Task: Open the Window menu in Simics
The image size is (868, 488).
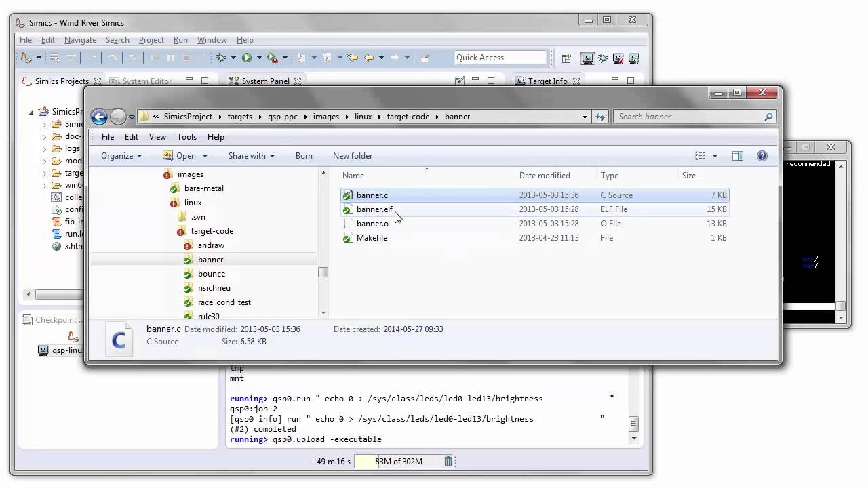Action: 212,40
